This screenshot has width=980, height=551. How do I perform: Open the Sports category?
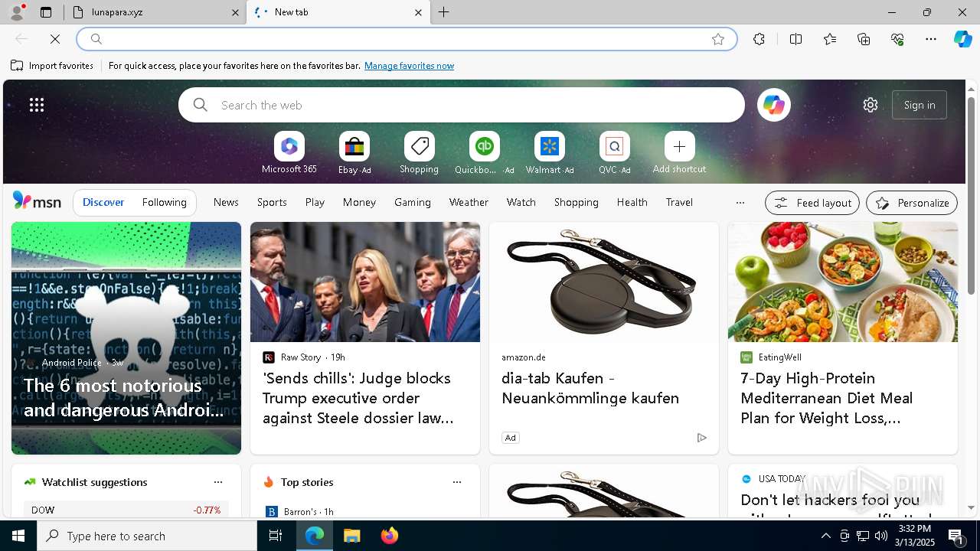click(x=272, y=202)
